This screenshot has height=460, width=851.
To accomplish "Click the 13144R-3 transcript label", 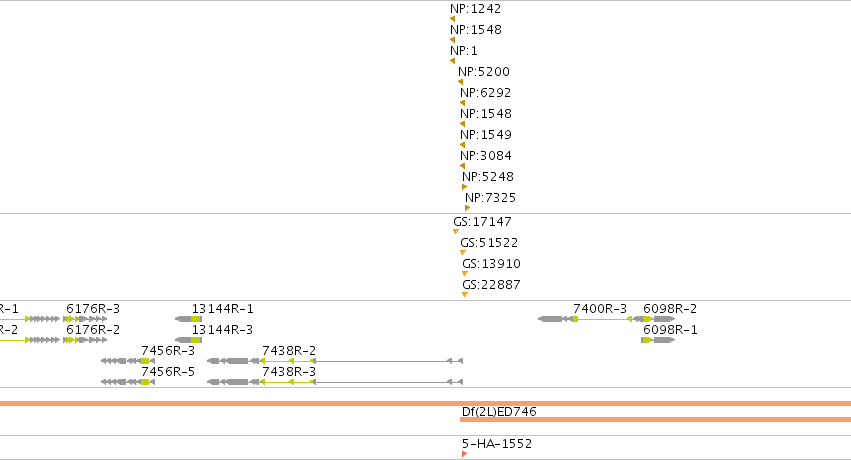I will (x=223, y=330).
